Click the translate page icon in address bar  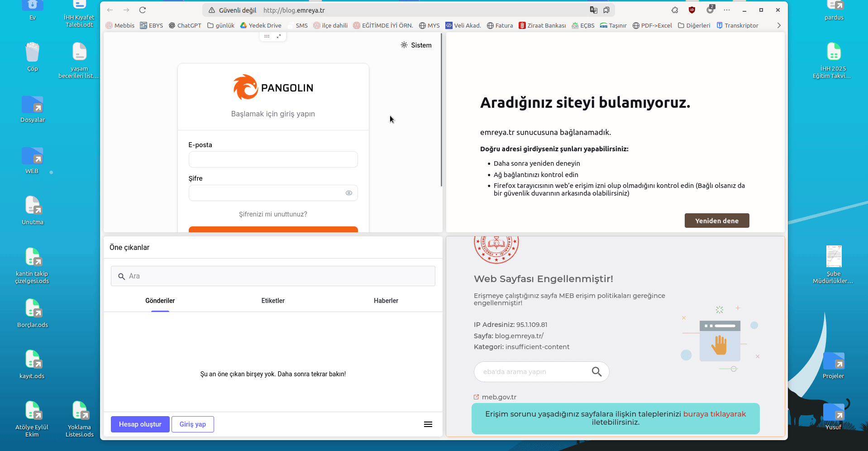click(x=593, y=10)
